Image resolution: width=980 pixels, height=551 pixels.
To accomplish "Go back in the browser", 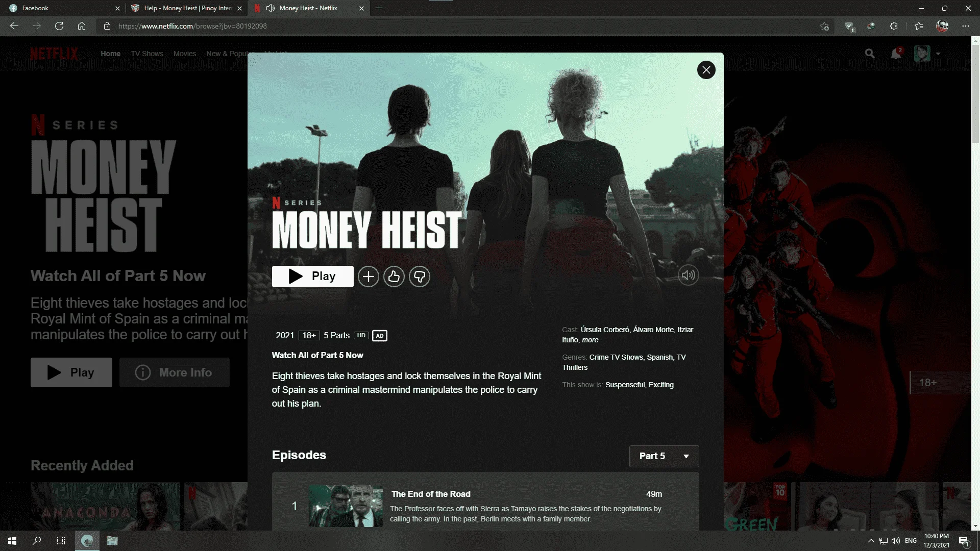I will [14, 26].
